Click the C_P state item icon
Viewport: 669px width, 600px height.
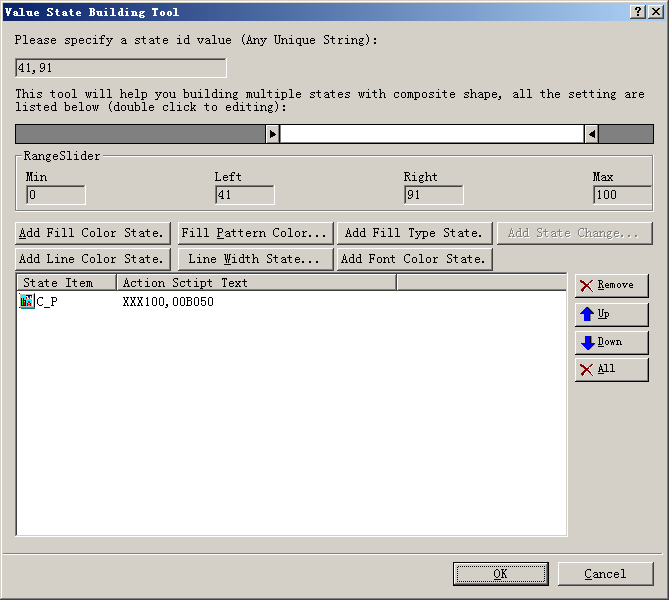(27, 301)
